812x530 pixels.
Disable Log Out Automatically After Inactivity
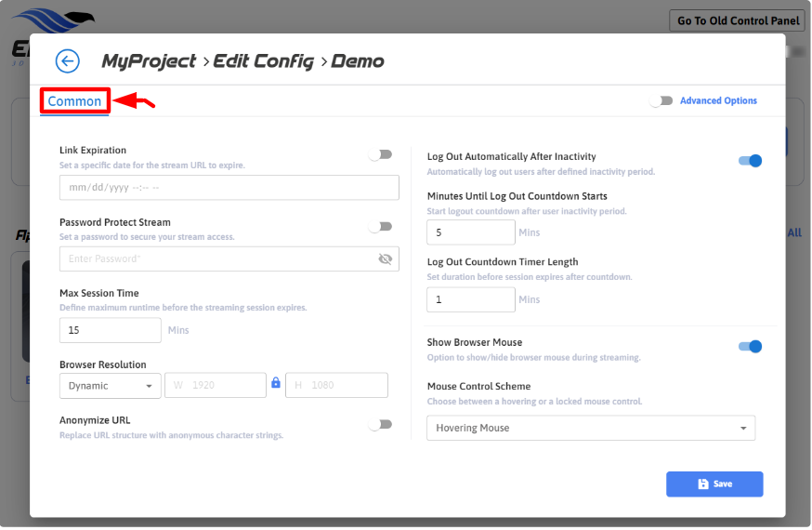pyautogui.click(x=750, y=161)
